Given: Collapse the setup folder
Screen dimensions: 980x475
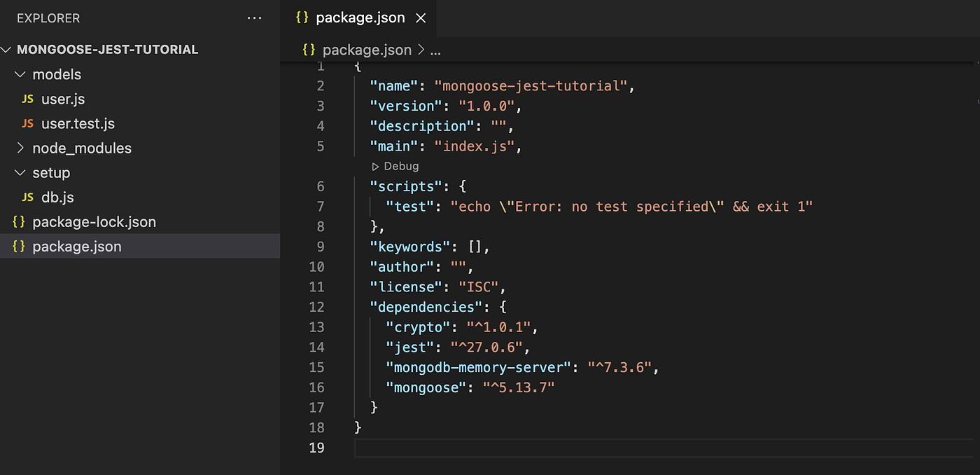Looking at the screenshot, I should (20, 172).
